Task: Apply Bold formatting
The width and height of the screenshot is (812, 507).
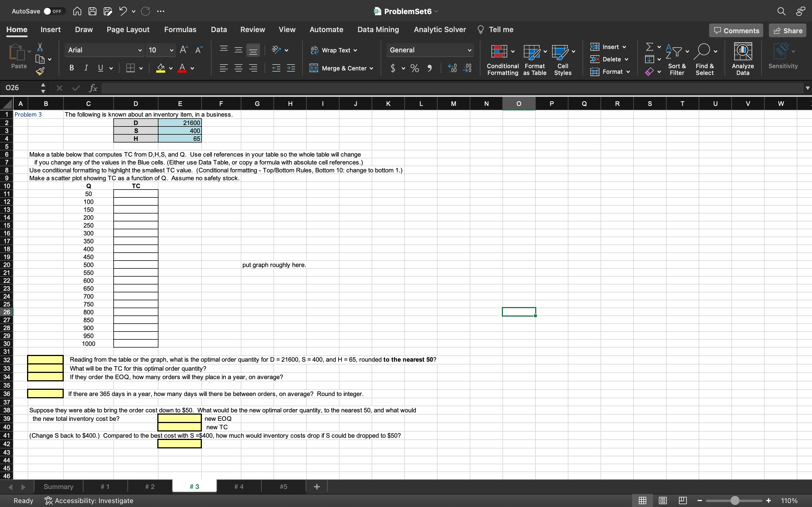Action: click(71, 68)
